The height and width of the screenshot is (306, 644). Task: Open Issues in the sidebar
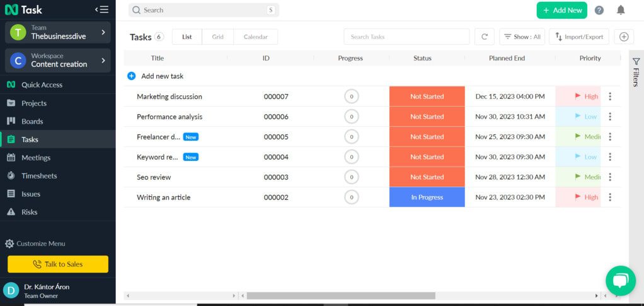(x=58, y=194)
